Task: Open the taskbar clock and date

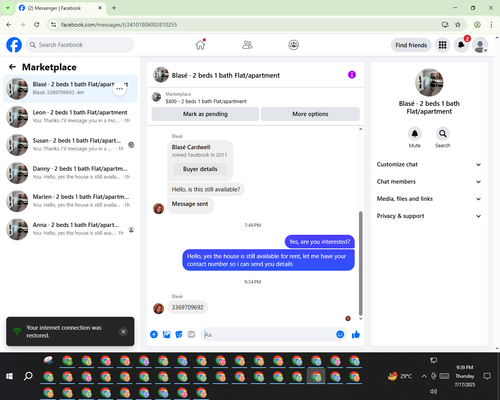Action: pyautogui.click(x=465, y=376)
